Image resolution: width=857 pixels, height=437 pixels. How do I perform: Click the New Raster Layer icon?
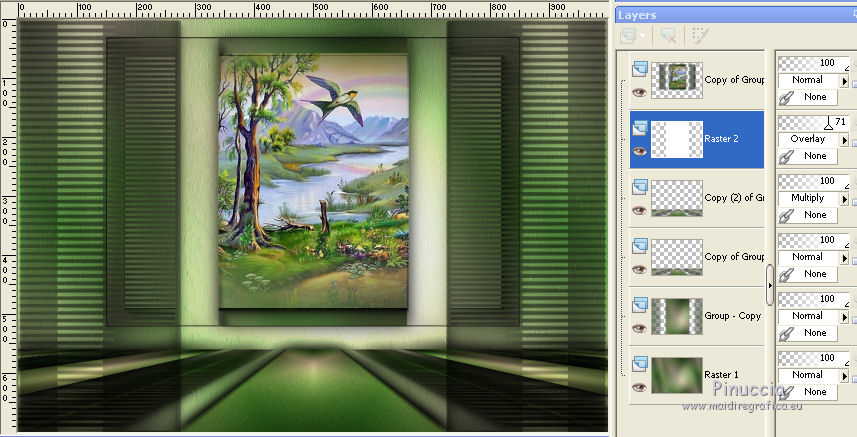(x=628, y=36)
